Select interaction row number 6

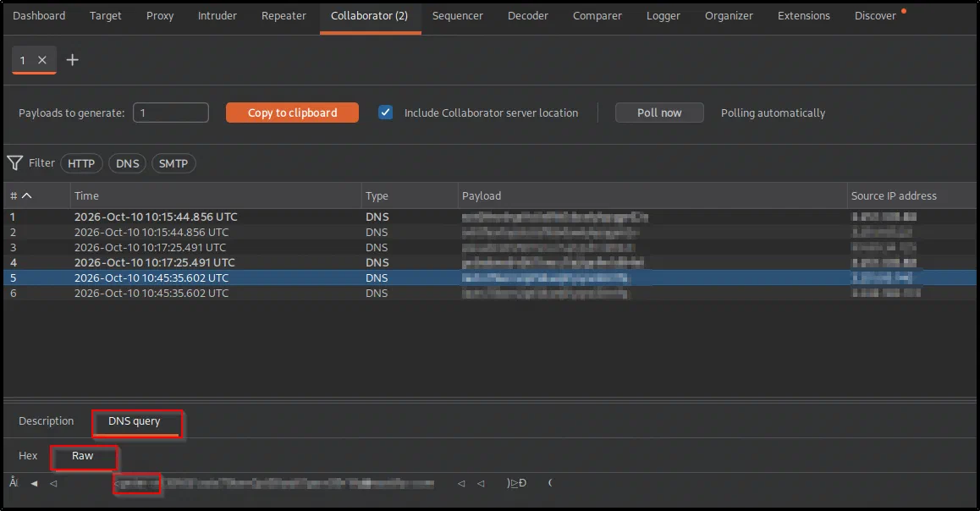pyautogui.click(x=490, y=293)
